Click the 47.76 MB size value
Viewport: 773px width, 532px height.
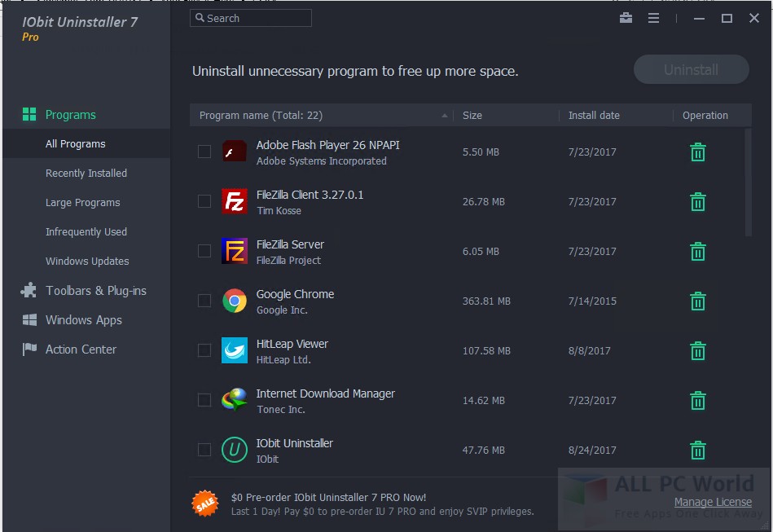(x=483, y=451)
